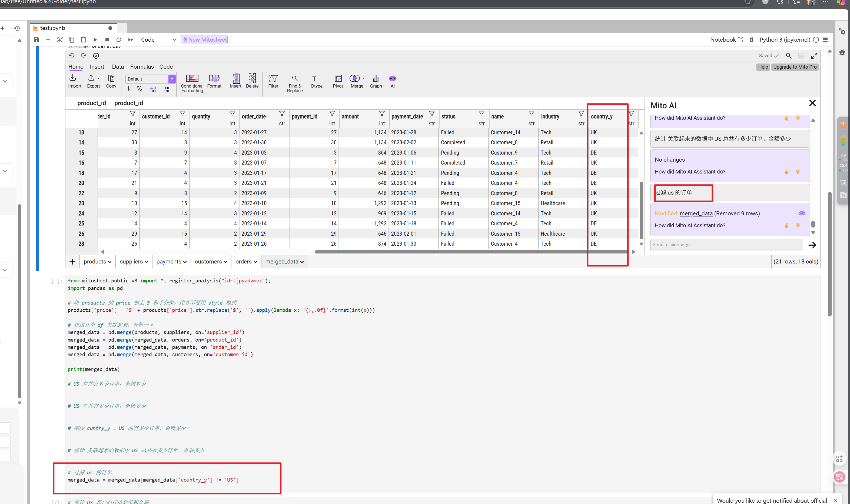
Task: Open the Graph tool
Action: point(376,82)
